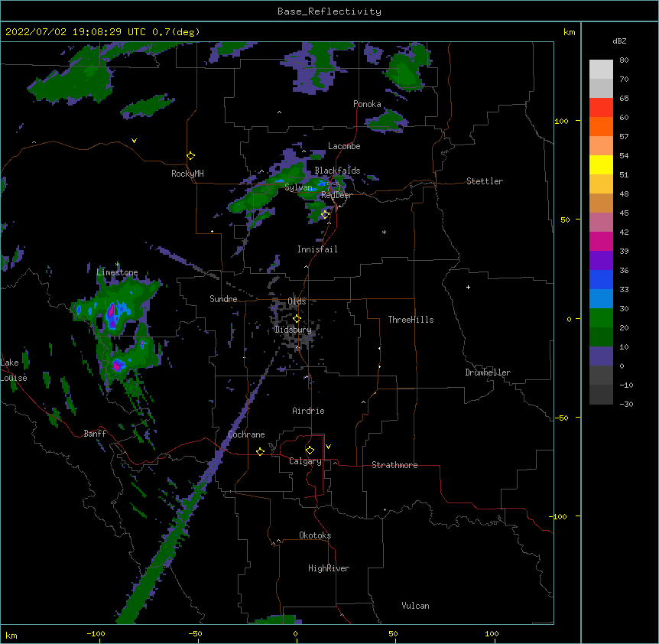Click the Okotoks label

(315, 535)
